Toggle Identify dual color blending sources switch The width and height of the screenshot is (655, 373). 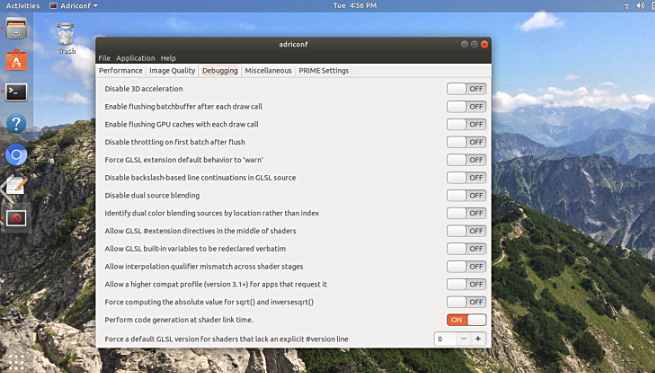pos(466,213)
